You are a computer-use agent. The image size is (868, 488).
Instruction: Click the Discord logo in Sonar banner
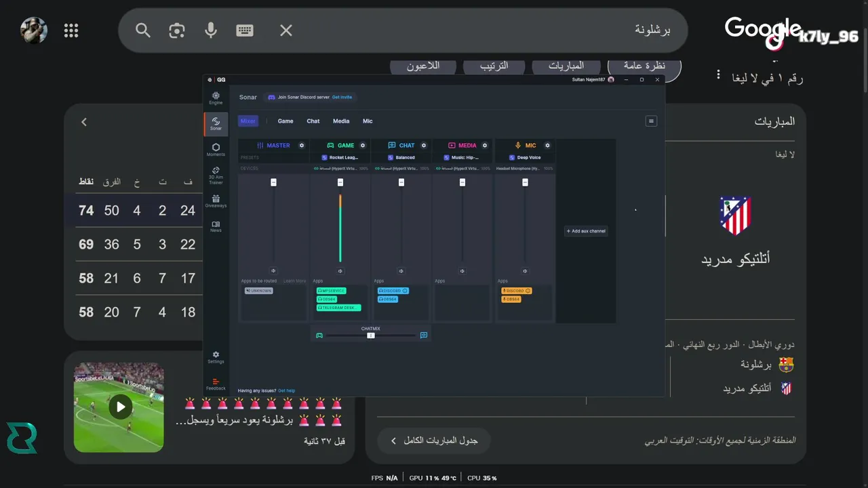pos(271,97)
